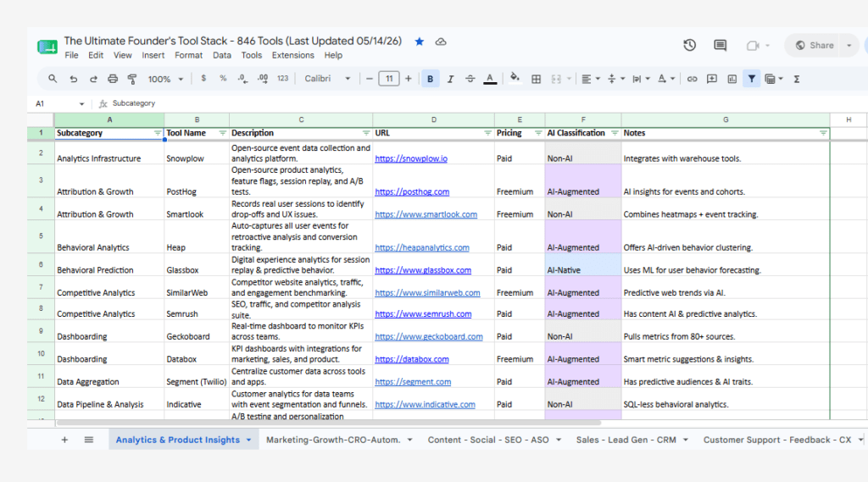Open the Calibri font dropdown
Image resolution: width=868 pixels, height=482 pixels.
pyautogui.click(x=327, y=79)
